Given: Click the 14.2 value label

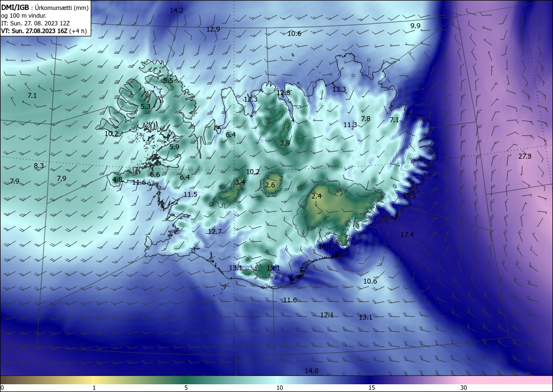Looking at the screenshot, I should pos(176,11).
